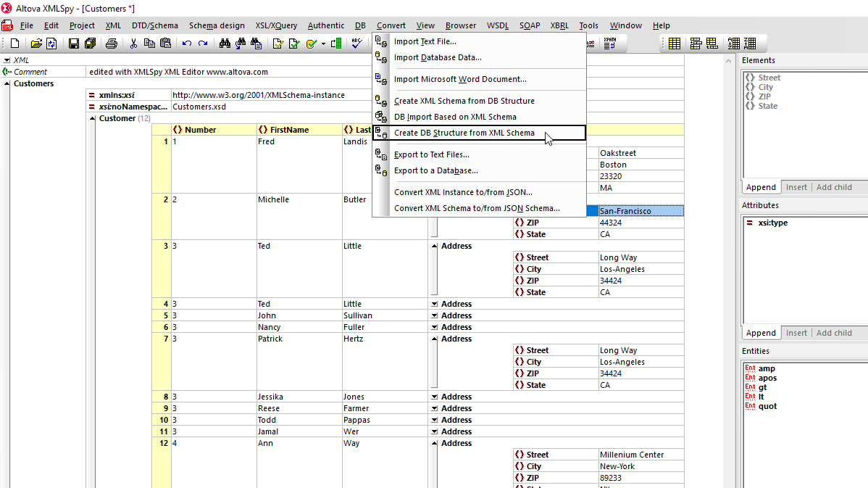Image resolution: width=868 pixels, height=488 pixels.
Task: Open Find with the binoculars icon
Action: pyautogui.click(x=225, y=44)
